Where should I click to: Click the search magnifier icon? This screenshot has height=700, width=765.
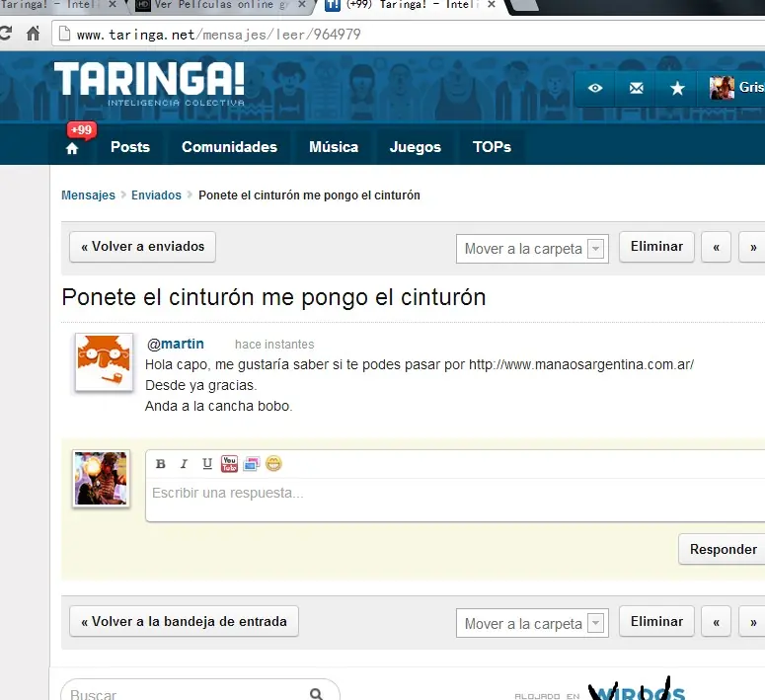[316, 694]
